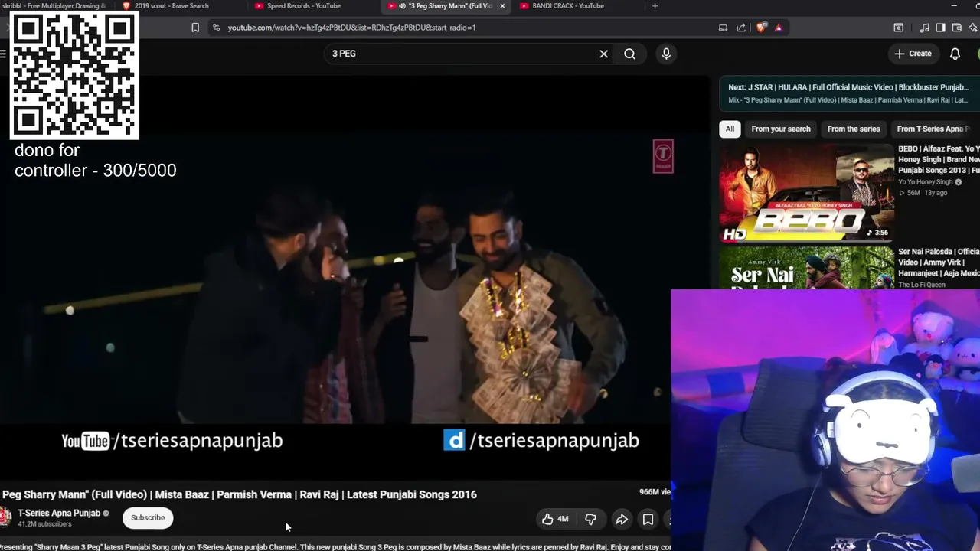The height and width of the screenshot is (551, 980).
Task: Open the 'Ser Nai Palosda' video title
Action: [x=939, y=262]
